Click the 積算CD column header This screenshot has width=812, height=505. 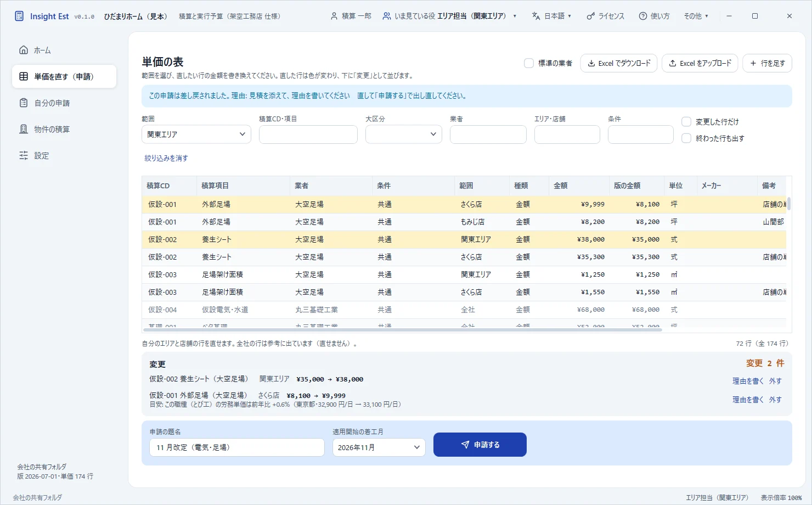click(x=170, y=186)
